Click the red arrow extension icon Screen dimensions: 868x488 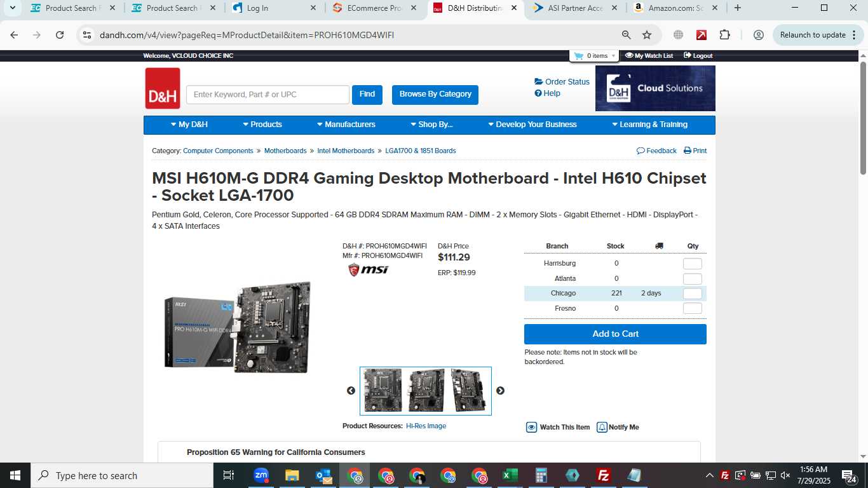coord(702,35)
